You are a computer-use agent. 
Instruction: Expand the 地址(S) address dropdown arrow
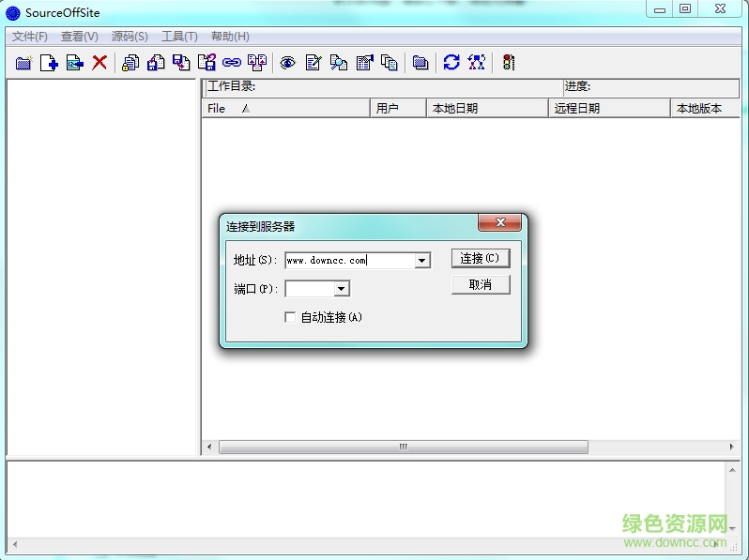(421, 261)
